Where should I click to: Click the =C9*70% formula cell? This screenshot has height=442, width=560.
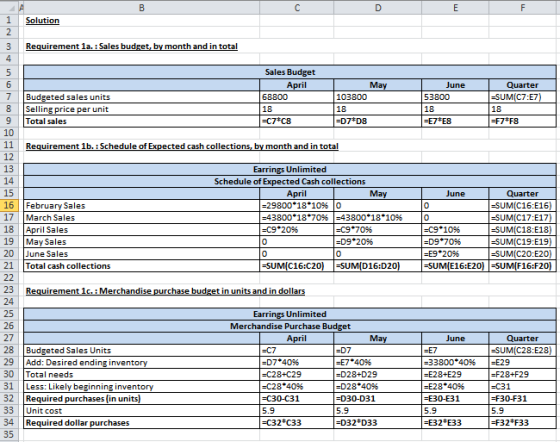(378, 230)
